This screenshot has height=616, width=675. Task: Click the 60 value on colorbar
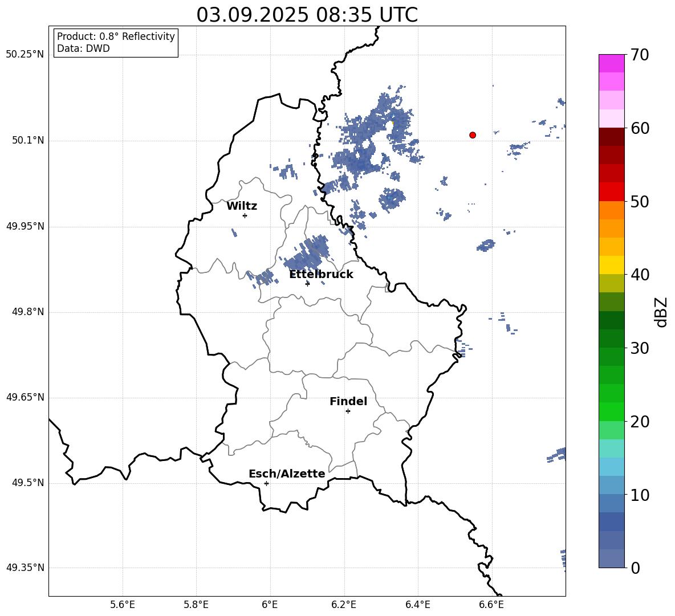tap(640, 128)
